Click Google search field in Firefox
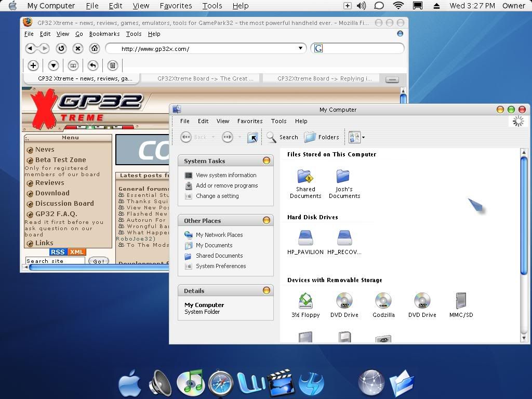This screenshot has height=399, width=532. coord(357,48)
